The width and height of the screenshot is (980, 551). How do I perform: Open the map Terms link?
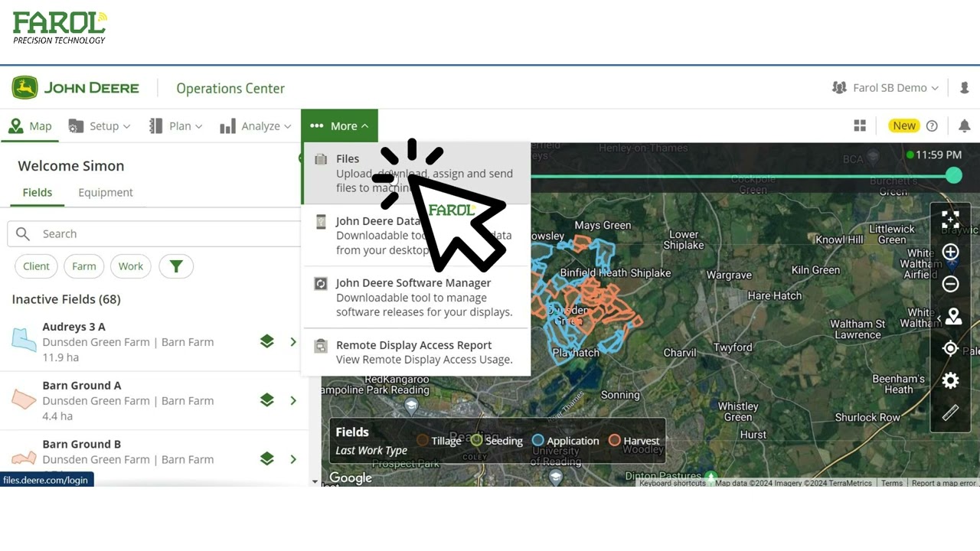892,483
